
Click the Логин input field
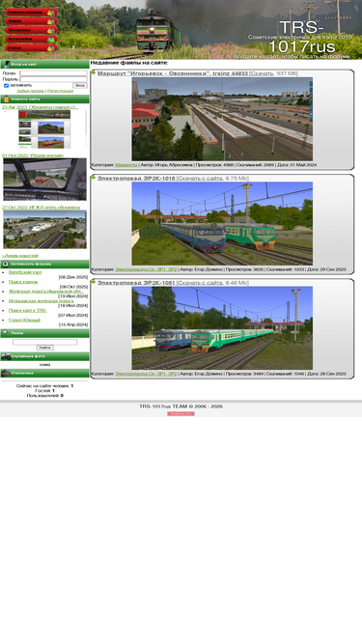(x=53, y=73)
